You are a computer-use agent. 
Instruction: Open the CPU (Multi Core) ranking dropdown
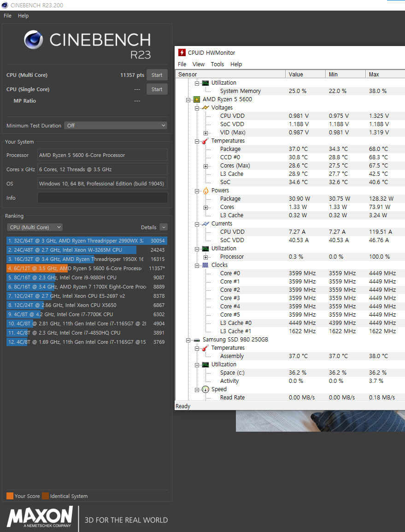point(35,227)
